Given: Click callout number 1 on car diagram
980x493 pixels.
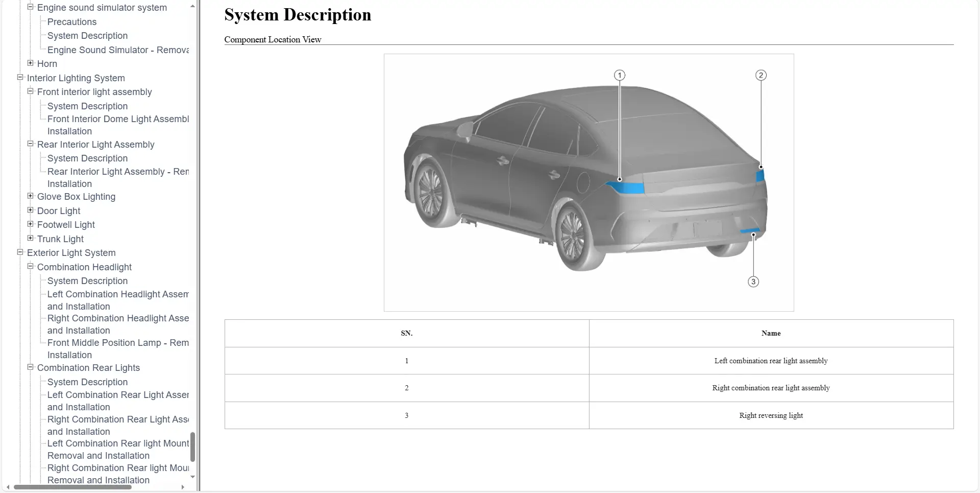Looking at the screenshot, I should click(619, 76).
